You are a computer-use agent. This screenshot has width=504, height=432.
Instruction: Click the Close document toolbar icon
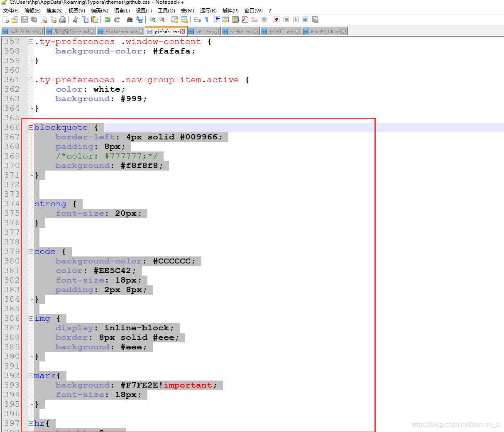[44, 20]
